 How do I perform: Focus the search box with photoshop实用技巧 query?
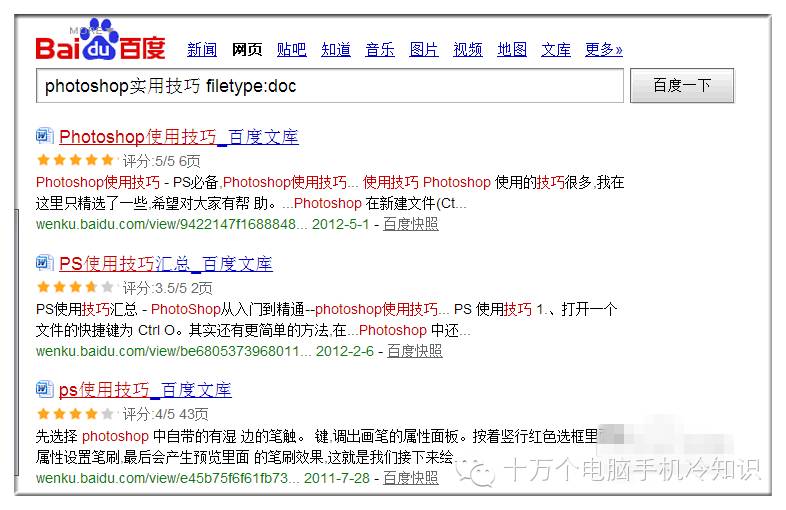click(x=330, y=86)
